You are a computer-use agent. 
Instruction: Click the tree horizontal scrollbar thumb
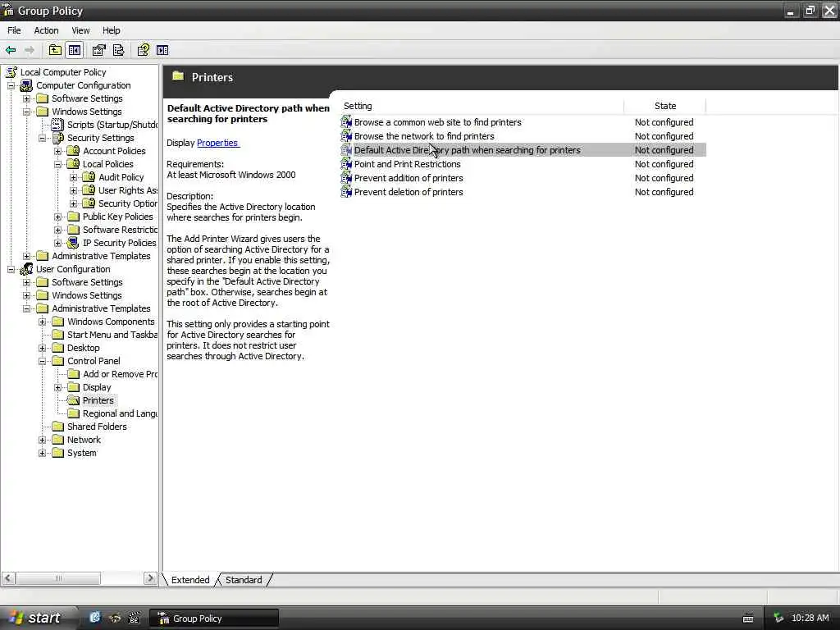58,578
